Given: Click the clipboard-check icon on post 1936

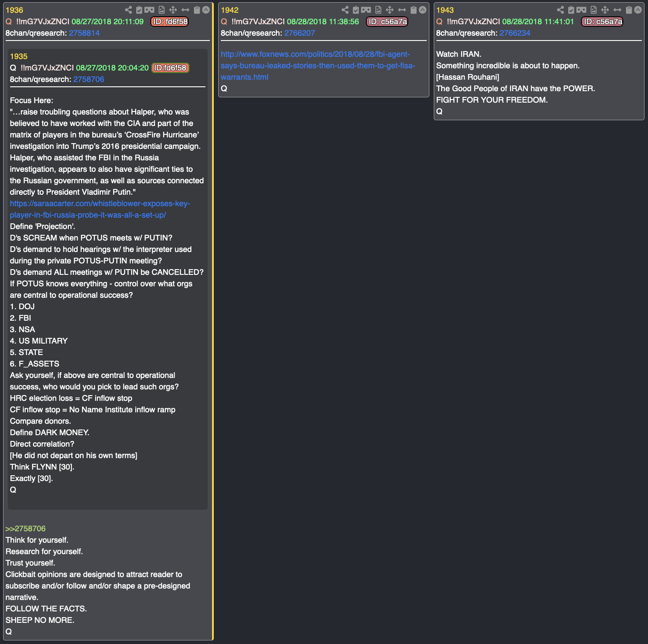Looking at the screenshot, I should (x=139, y=10).
